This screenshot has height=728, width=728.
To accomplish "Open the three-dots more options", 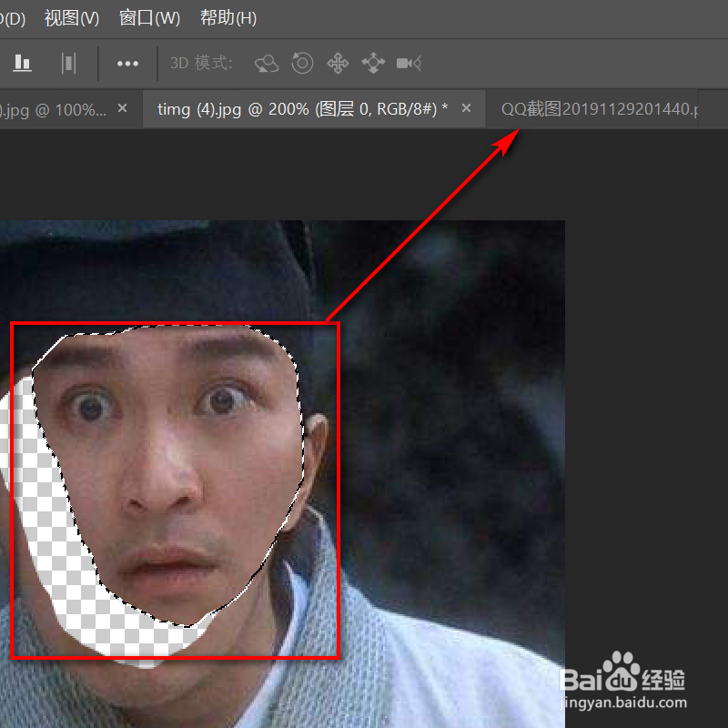I will pyautogui.click(x=127, y=63).
